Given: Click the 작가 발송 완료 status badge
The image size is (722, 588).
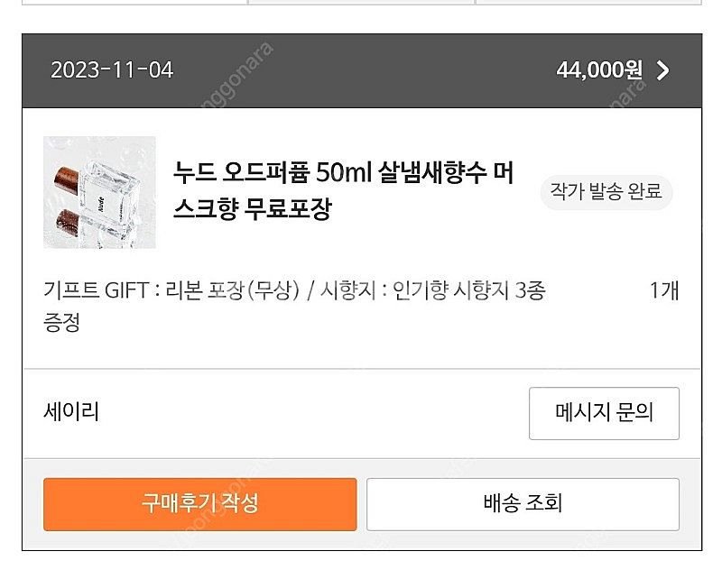Looking at the screenshot, I should 606,192.
